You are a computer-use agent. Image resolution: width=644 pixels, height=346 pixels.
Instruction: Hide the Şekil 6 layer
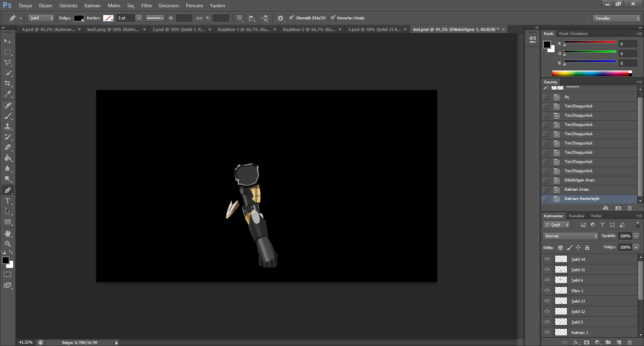547,280
